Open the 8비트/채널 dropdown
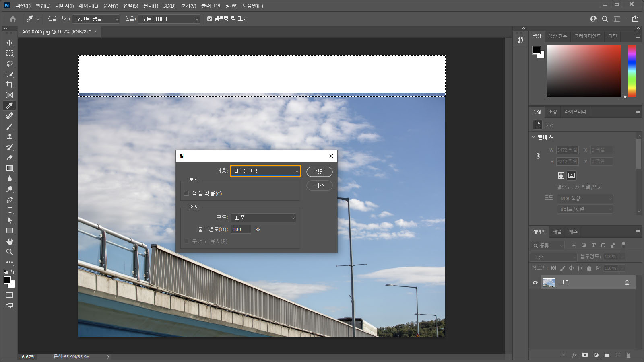This screenshot has width=644, height=362. point(585,209)
